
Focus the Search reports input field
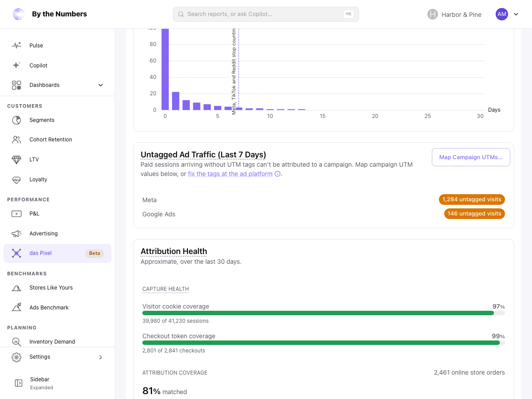tap(266, 14)
